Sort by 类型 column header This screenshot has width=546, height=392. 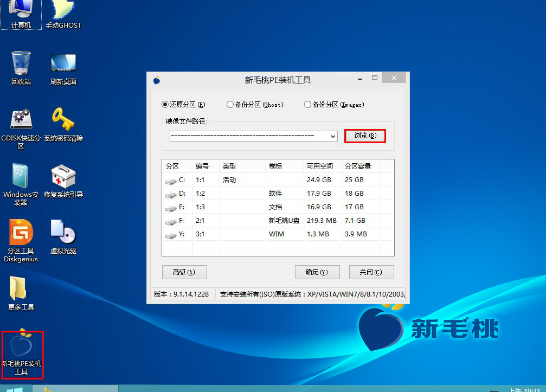[x=242, y=166]
